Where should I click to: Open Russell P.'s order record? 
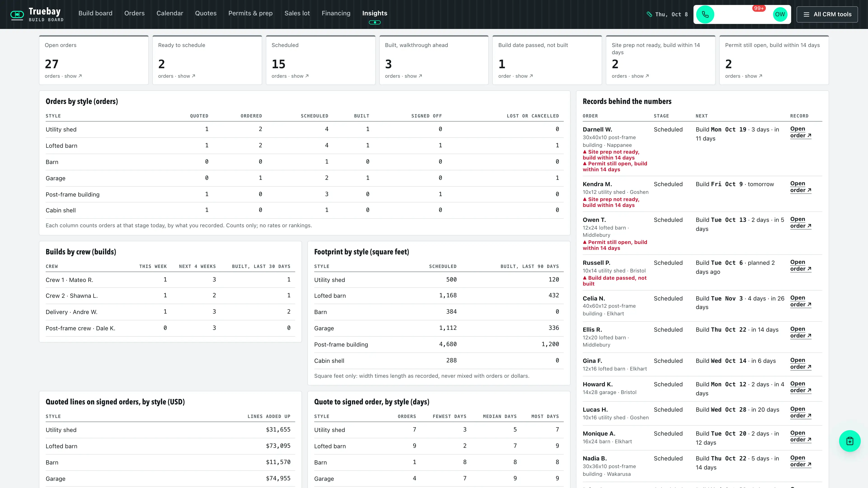801,265
